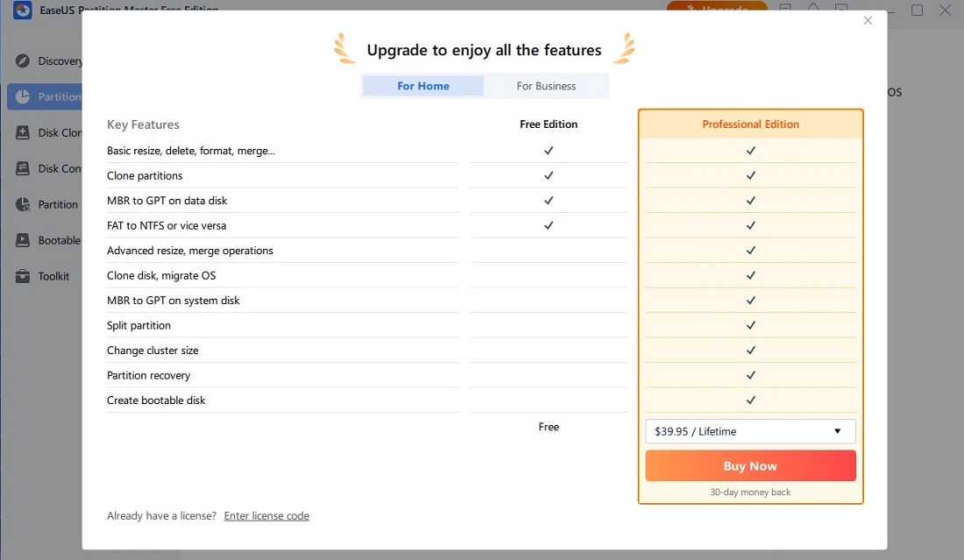Click the Buy Now button

[x=750, y=465]
